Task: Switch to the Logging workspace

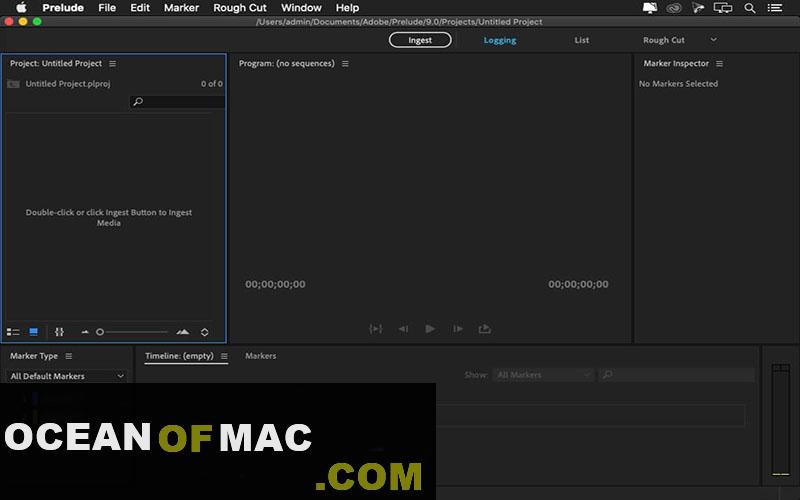Action: (x=499, y=40)
